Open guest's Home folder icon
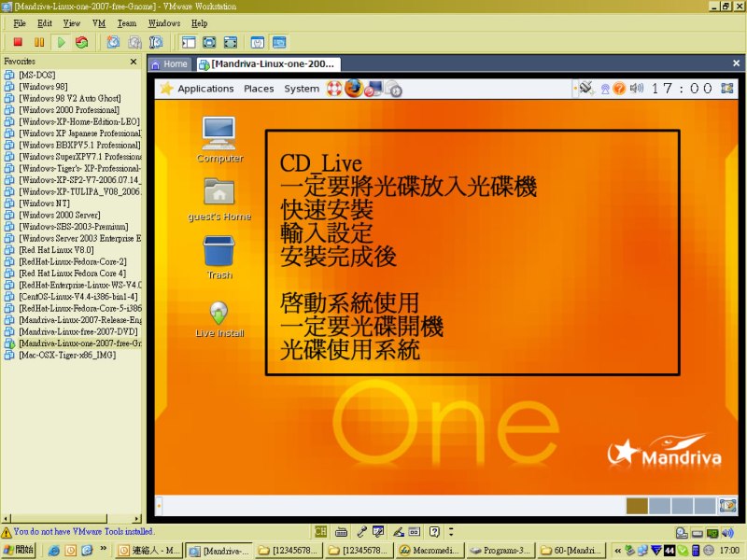747x560 pixels. tap(219, 199)
